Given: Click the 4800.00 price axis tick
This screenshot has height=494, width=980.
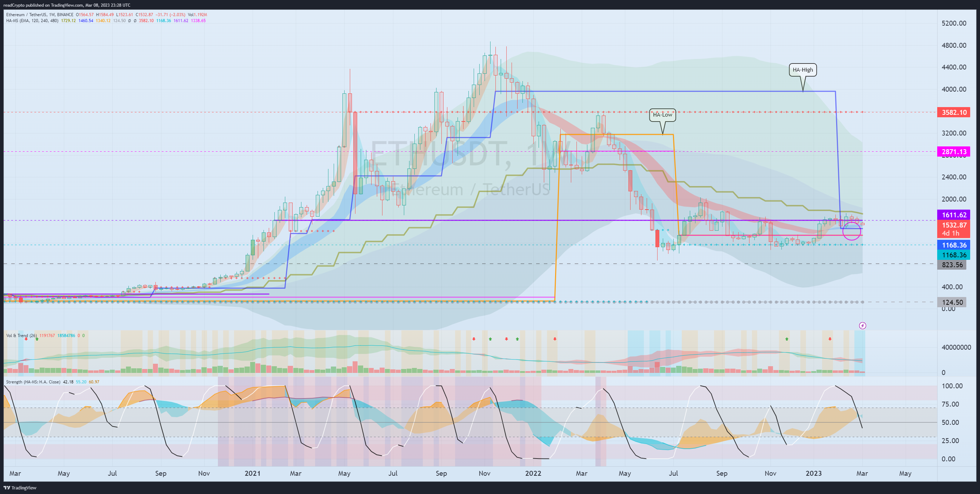Looking at the screenshot, I should [954, 45].
